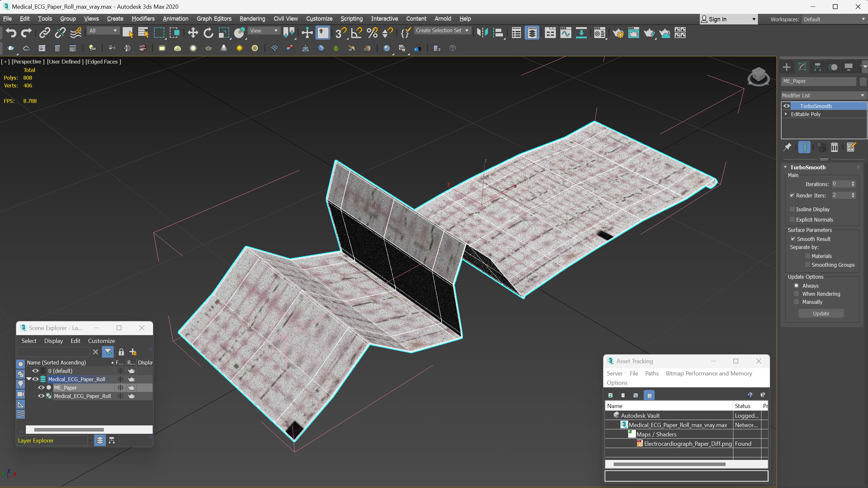The image size is (868, 488).
Task: Click Remove modifier trash icon
Action: 834,147
